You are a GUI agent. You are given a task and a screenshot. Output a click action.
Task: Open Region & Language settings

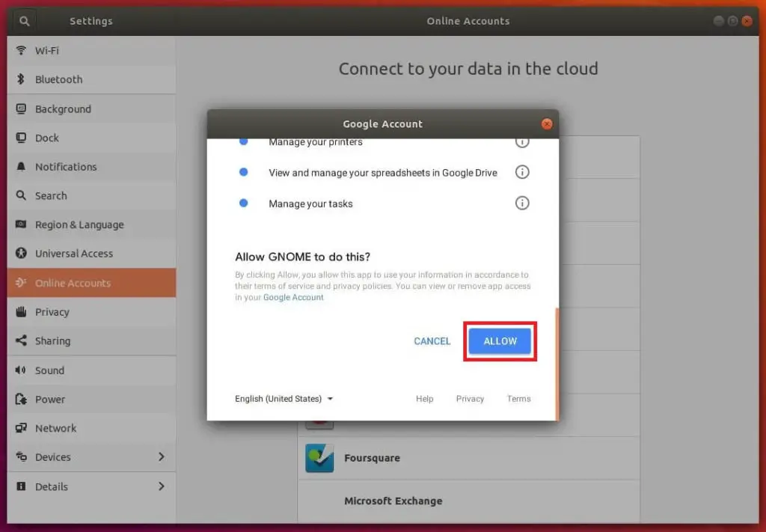pos(91,224)
